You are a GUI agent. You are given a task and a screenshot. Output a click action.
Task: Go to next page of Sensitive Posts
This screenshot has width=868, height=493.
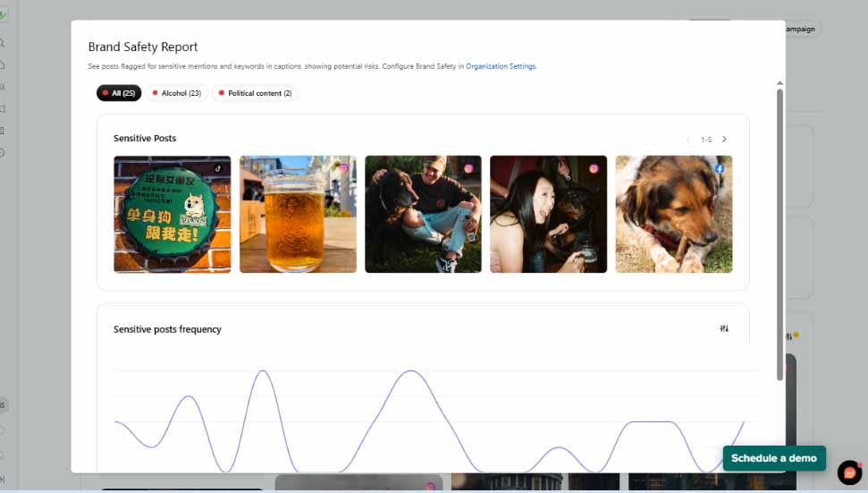[724, 139]
